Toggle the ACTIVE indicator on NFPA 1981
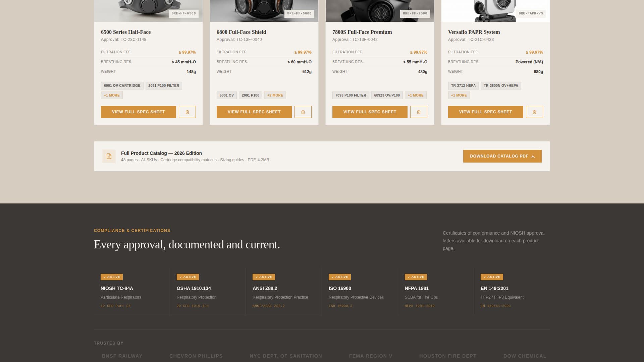 pos(416,277)
